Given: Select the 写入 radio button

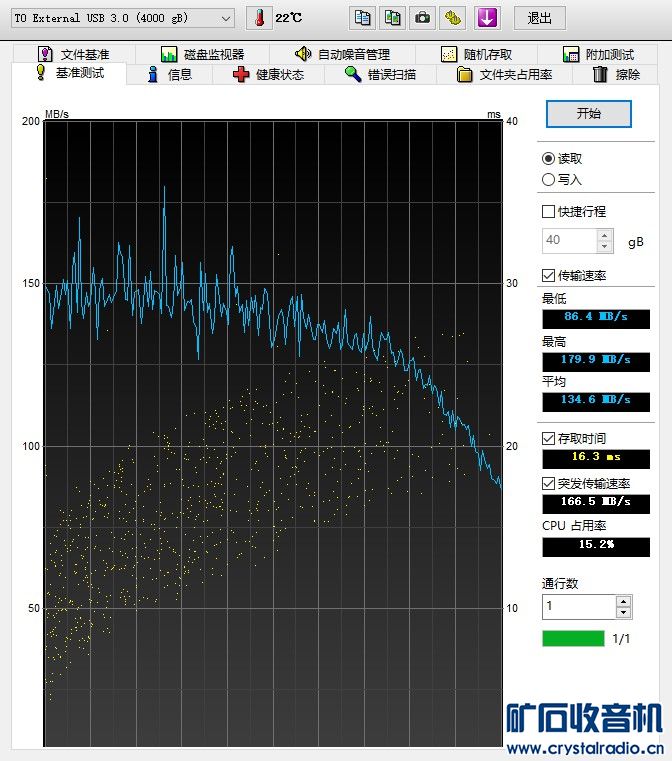Looking at the screenshot, I should 548,180.
